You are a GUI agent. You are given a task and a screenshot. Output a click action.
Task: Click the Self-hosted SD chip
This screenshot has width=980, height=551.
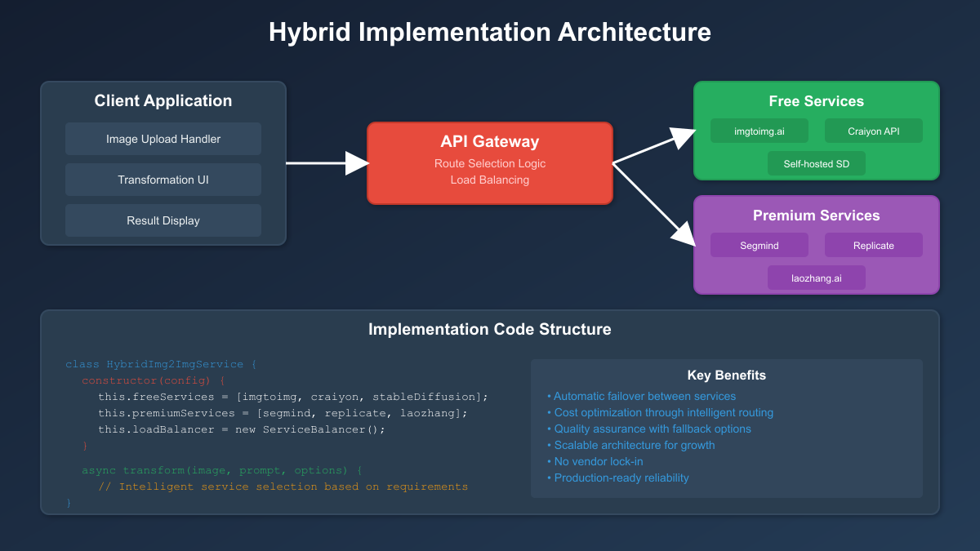(x=817, y=163)
